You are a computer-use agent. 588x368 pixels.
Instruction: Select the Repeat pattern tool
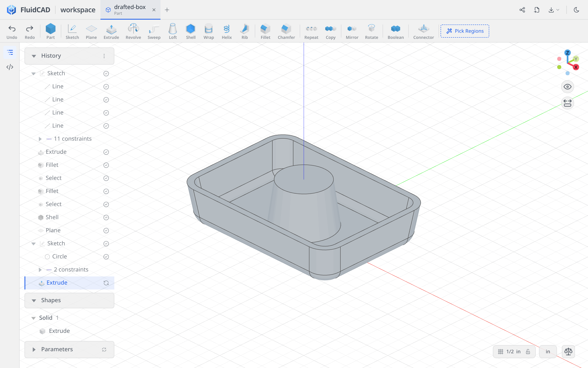pos(311,31)
